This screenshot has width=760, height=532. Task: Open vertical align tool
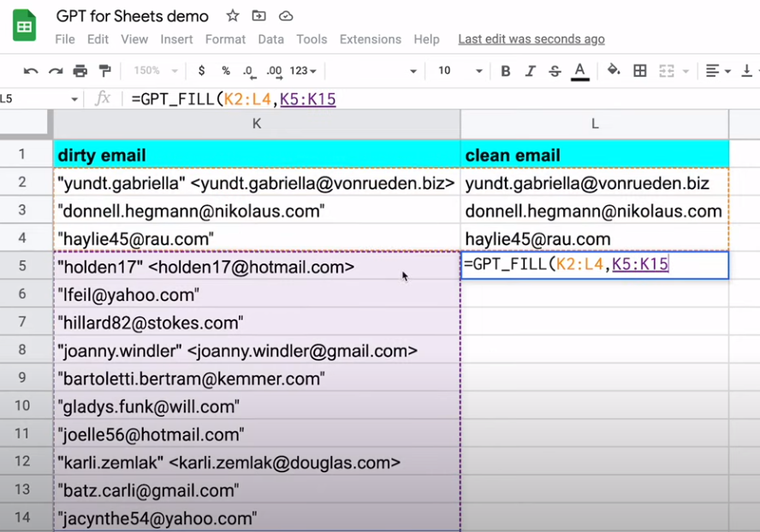click(747, 71)
